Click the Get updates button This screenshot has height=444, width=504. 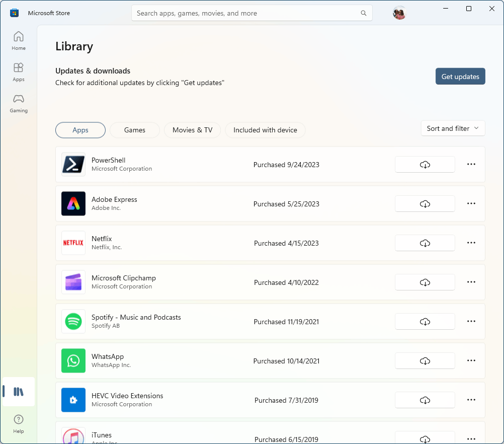point(460,76)
